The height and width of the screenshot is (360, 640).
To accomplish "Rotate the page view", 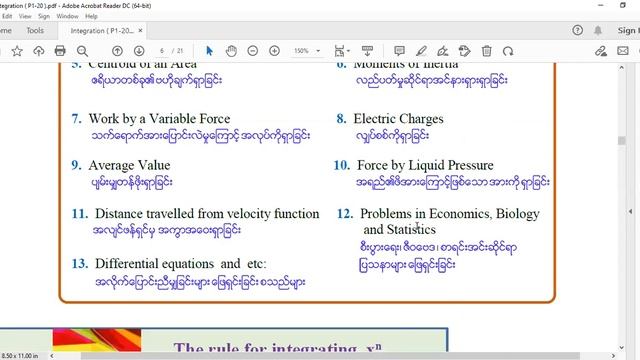I will point(508,51).
